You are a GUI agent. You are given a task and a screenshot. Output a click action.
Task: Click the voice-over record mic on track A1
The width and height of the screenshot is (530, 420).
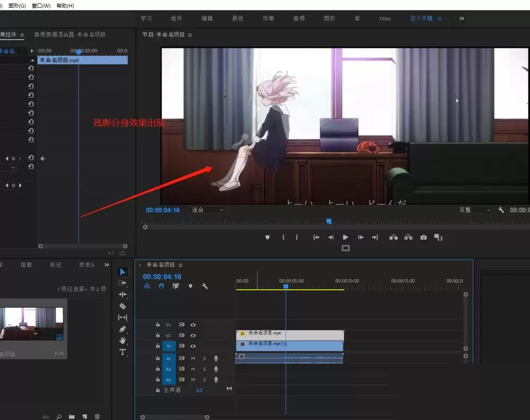(216, 359)
